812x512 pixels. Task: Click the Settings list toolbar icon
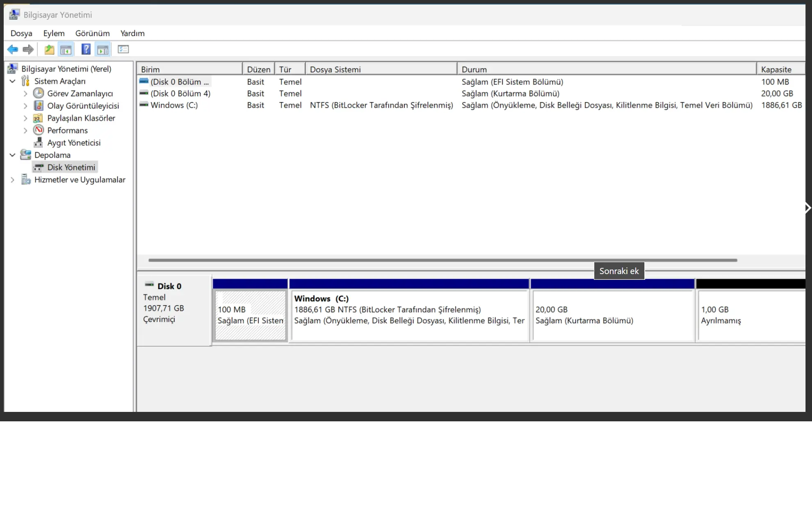(x=123, y=49)
